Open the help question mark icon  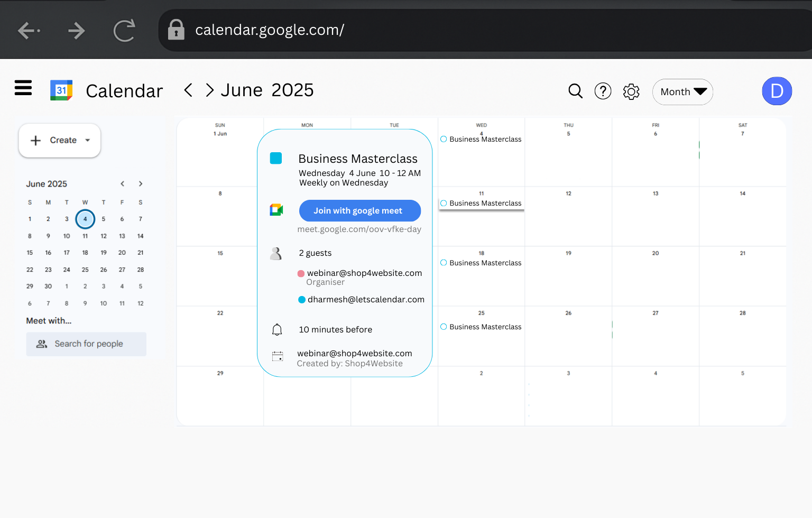click(x=603, y=91)
